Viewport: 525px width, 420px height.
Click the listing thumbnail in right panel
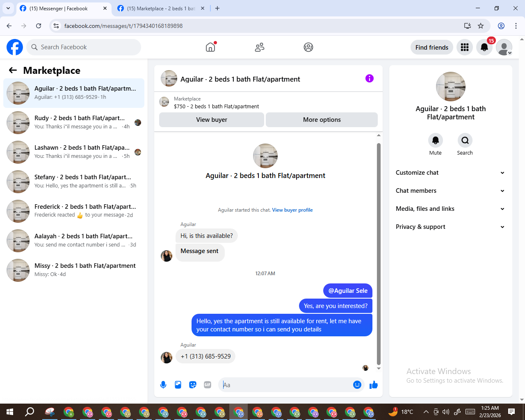pos(451,87)
